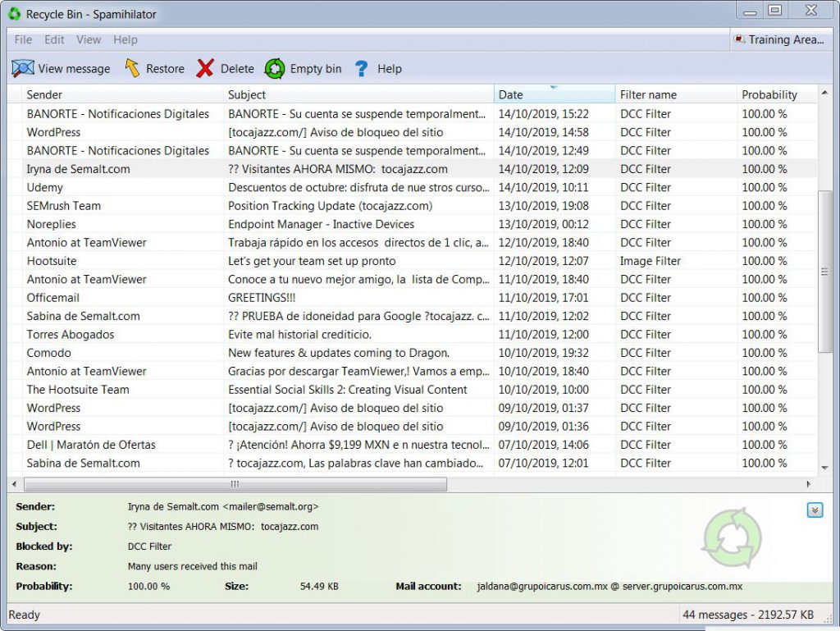Open the Edit menu
840x631 pixels.
54,39
